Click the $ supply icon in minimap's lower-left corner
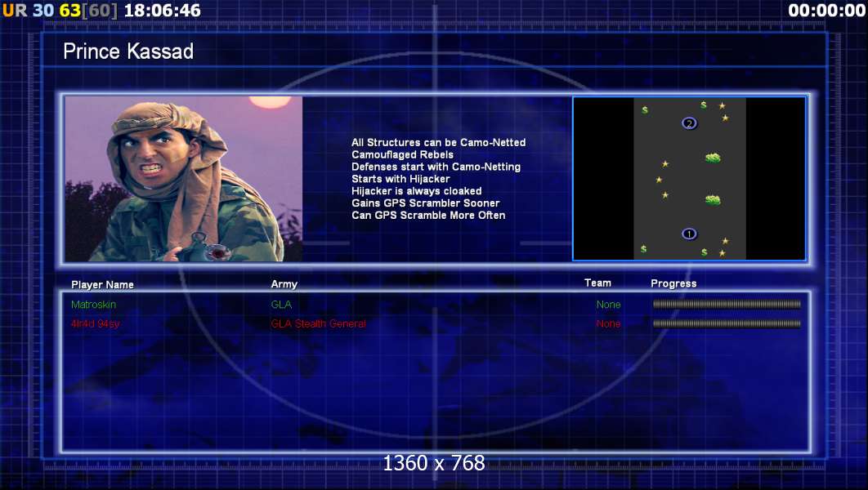The image size is (868, 490). click(x=643, y=249)
